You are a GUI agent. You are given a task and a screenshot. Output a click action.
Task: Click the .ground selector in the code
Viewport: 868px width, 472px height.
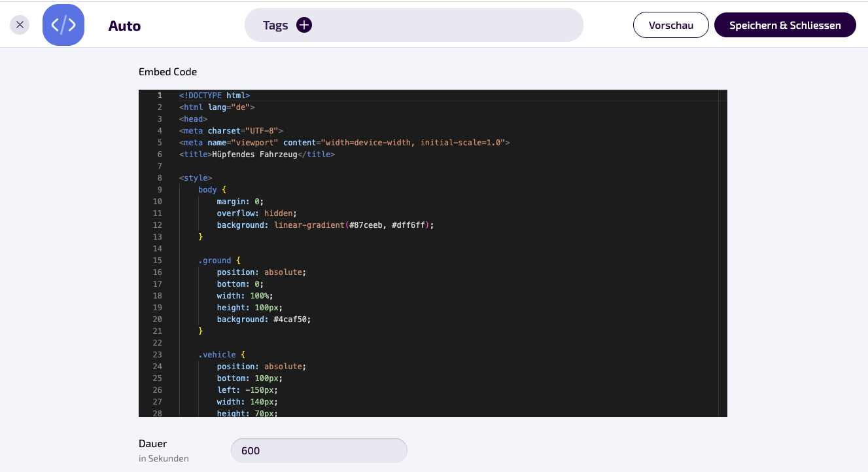pyautogui.click(x=215, y=261)
